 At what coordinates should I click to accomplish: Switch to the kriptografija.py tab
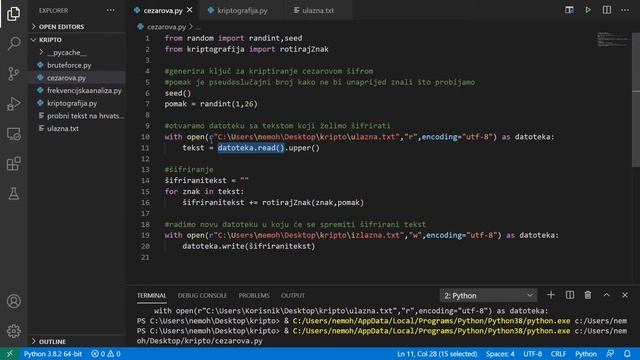click(242, 11)
